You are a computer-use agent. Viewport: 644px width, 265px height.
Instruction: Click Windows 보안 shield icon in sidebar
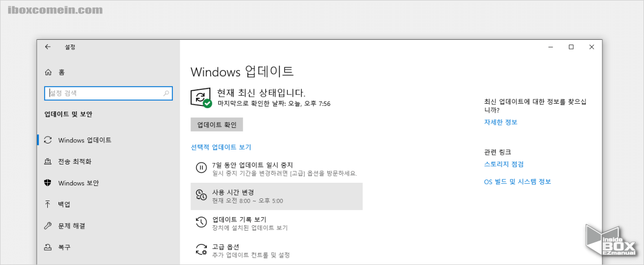tap(48, 183)
